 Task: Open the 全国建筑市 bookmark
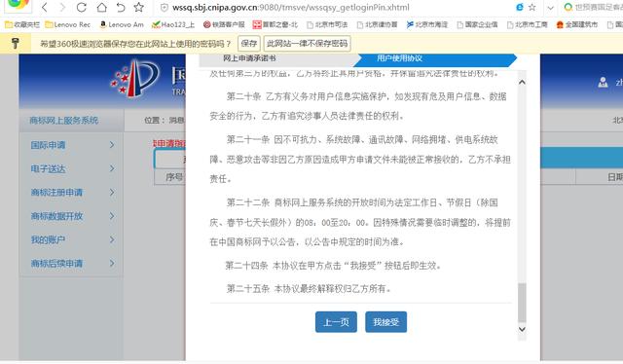click(x=577, y=24)
